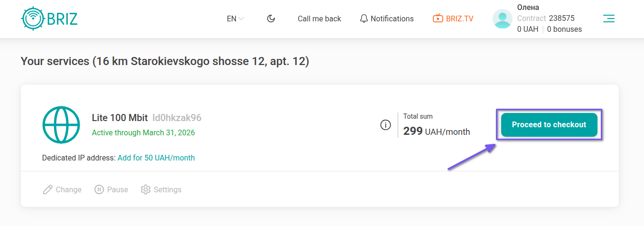Click the user name Олена
This screenshot has width=644, height=226.
click(x=528, y=8)
